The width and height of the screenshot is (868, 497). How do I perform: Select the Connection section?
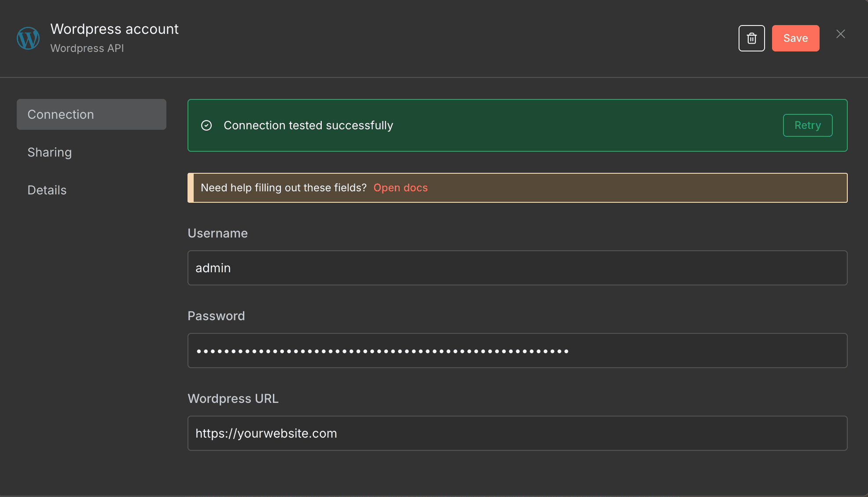point(61,114)
